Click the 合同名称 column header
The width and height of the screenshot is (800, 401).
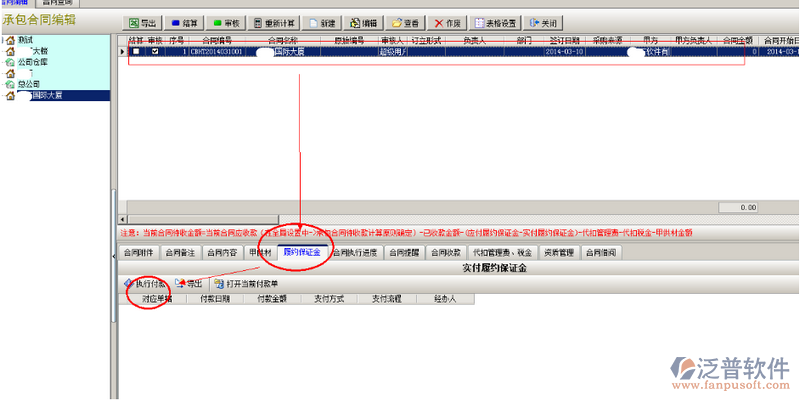(x=283, y=40)
